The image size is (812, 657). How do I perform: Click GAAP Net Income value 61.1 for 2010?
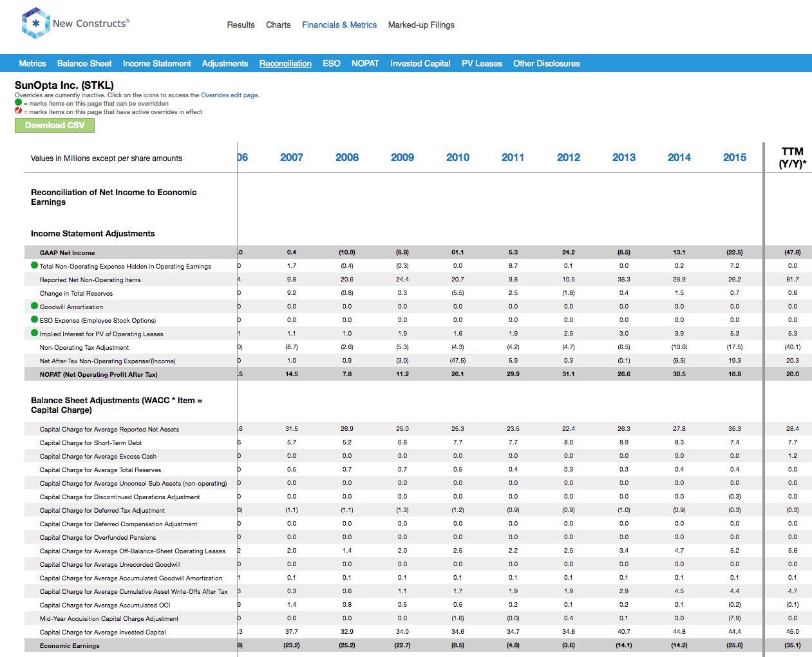458,252
